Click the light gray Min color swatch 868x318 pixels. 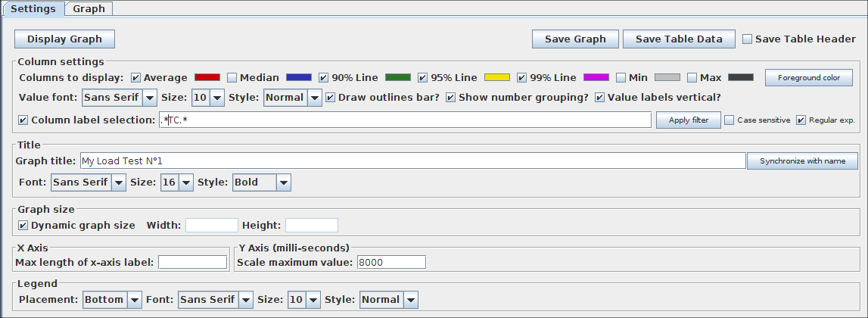coord(667,77)
